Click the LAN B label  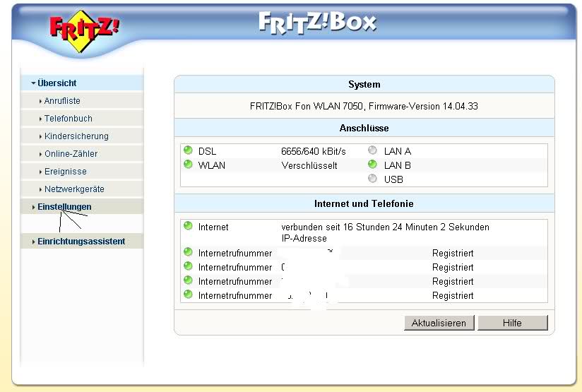(x=398, y=165)
